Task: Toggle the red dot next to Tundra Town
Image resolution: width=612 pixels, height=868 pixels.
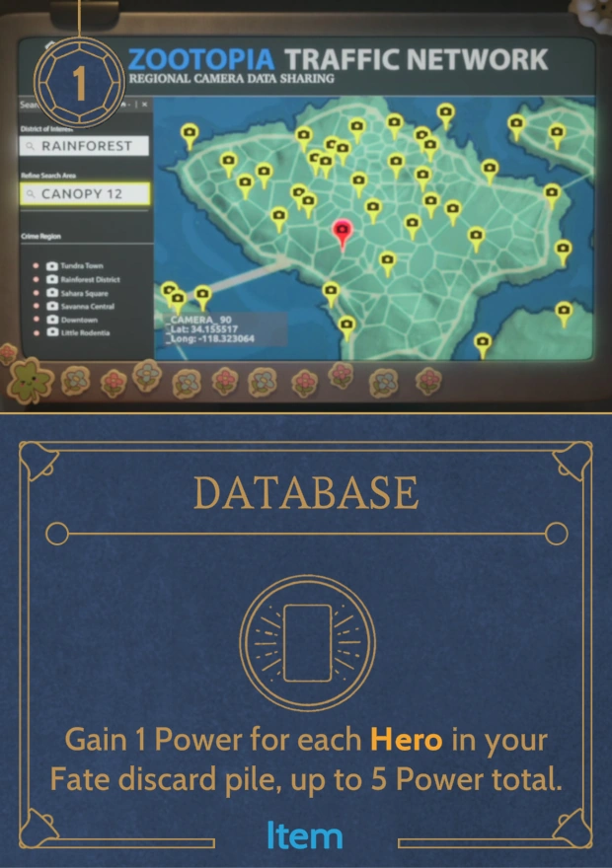Action: point(36,265)
